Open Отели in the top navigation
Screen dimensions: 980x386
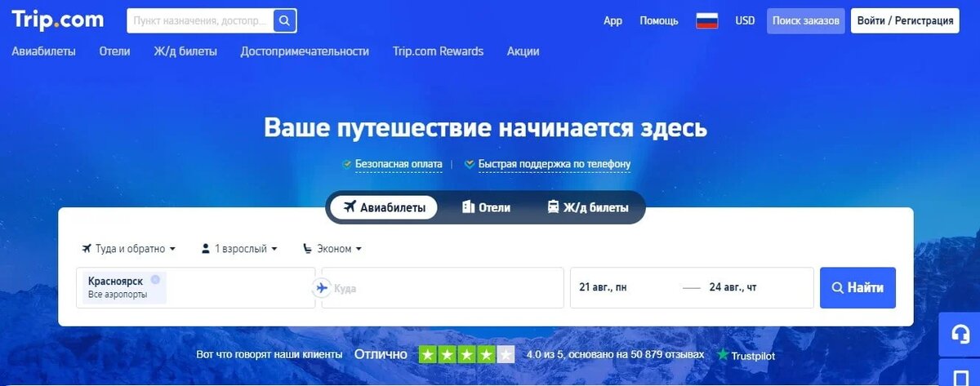[115, 51]
